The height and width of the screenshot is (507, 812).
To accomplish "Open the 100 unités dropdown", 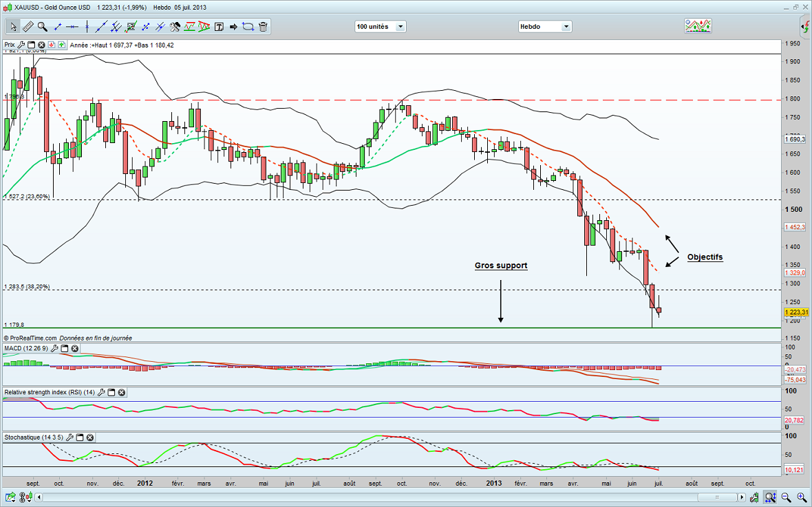I will pyautogui.click(x=380, y=27).
